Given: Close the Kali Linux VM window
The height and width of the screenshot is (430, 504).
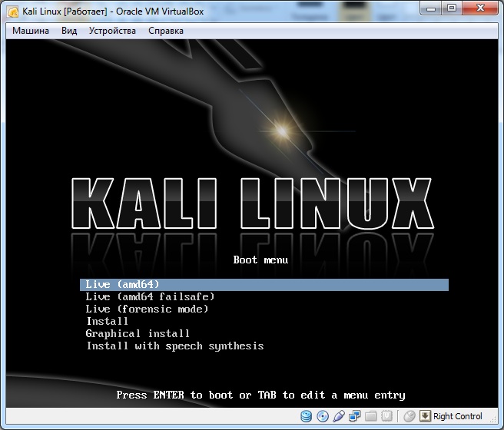Looking at the screenshot, I should pos(480,8).
